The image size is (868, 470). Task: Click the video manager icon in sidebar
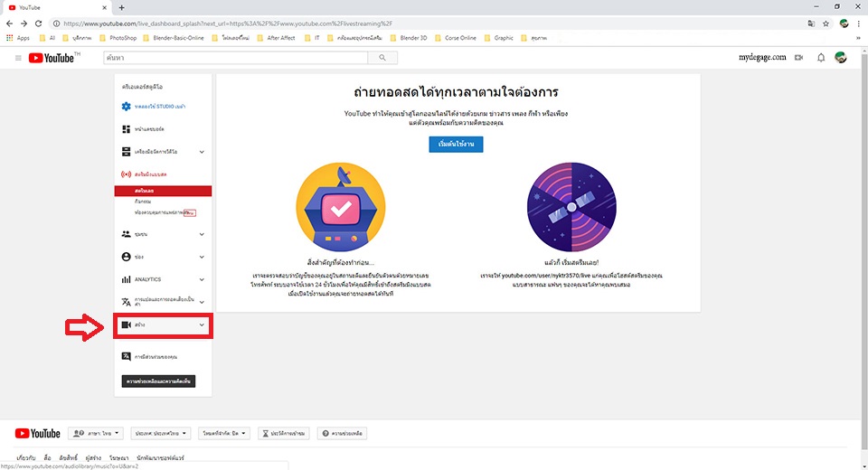(x=127, y=152)
